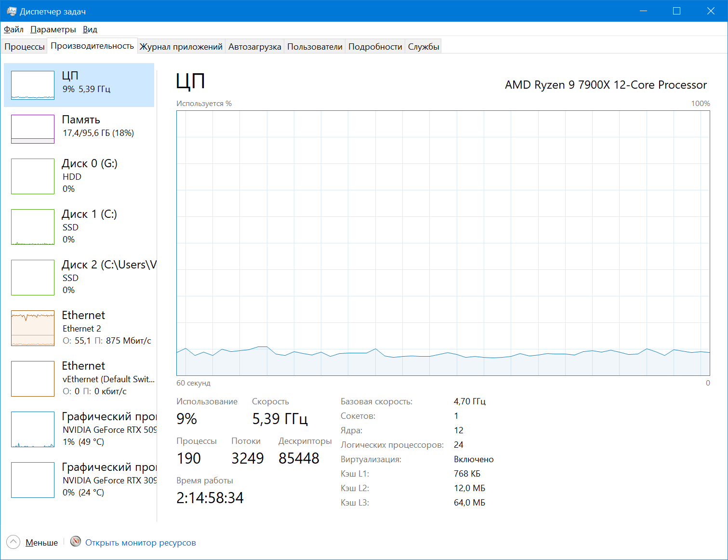This screenshot has width=728, height=560.
Task: Collapse view with the Меньше arrow icon
Action: coord(13,542)
